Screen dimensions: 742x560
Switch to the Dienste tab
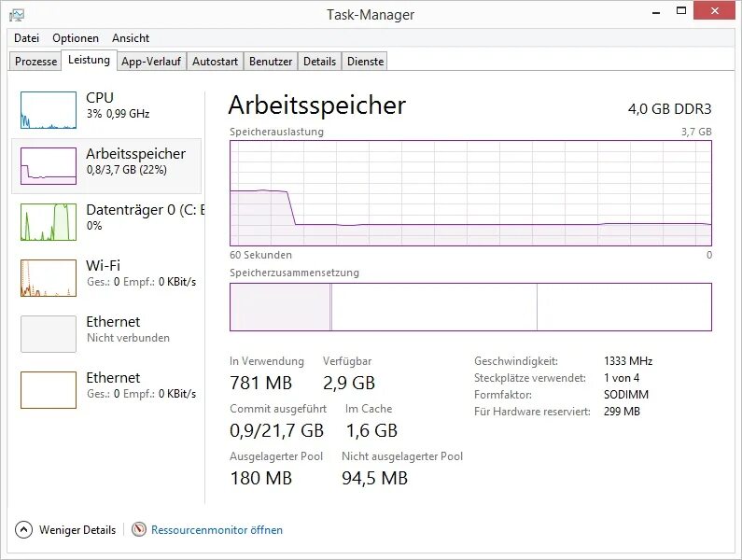[x=365, y=62]
